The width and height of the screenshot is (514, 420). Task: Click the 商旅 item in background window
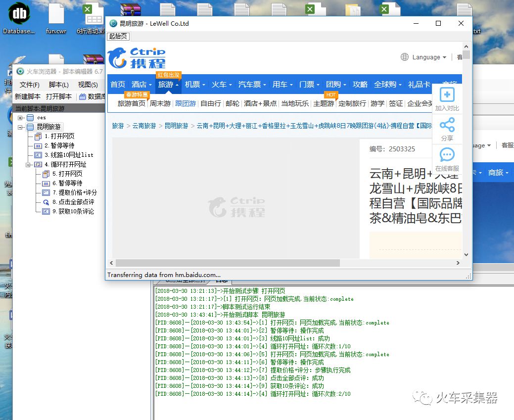[498, 173]
